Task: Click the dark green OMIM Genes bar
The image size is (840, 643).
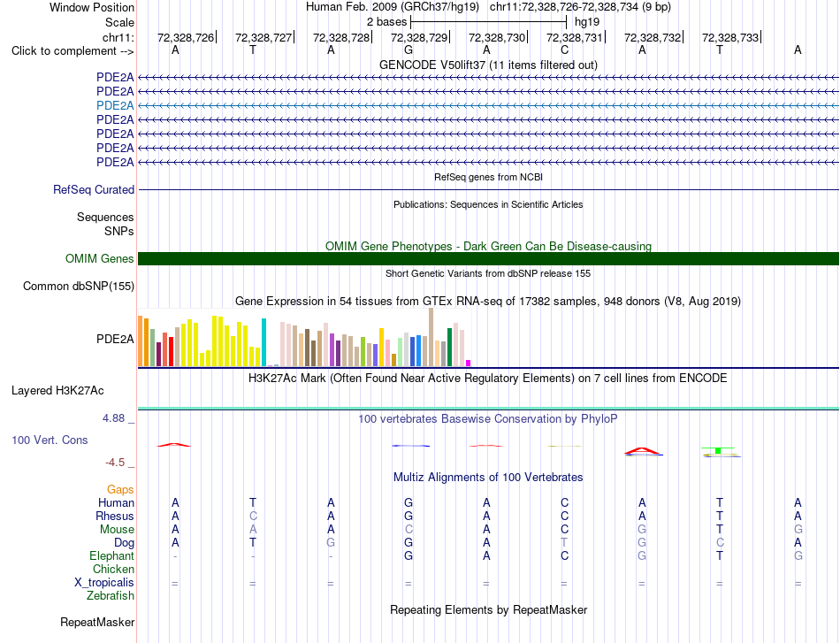Action: [x=488, y=259]
